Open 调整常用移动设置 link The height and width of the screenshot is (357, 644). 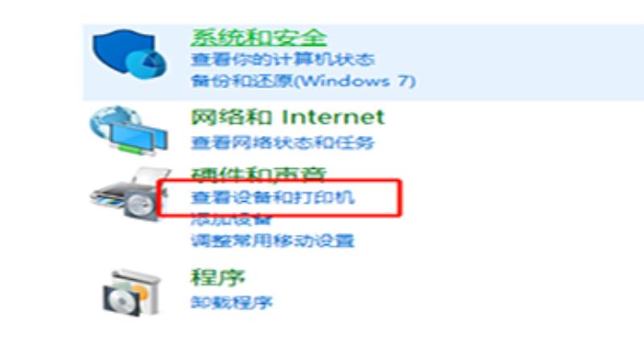[273, 240]
